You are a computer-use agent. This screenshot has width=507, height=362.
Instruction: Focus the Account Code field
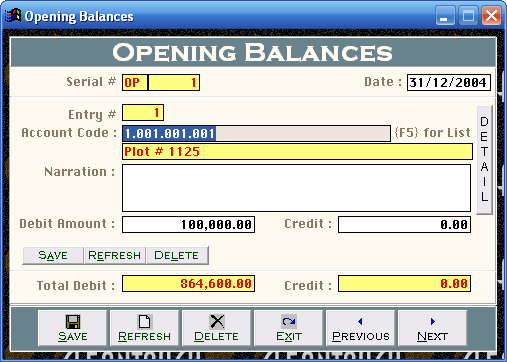pyautogui.click(x=256, y=134)
